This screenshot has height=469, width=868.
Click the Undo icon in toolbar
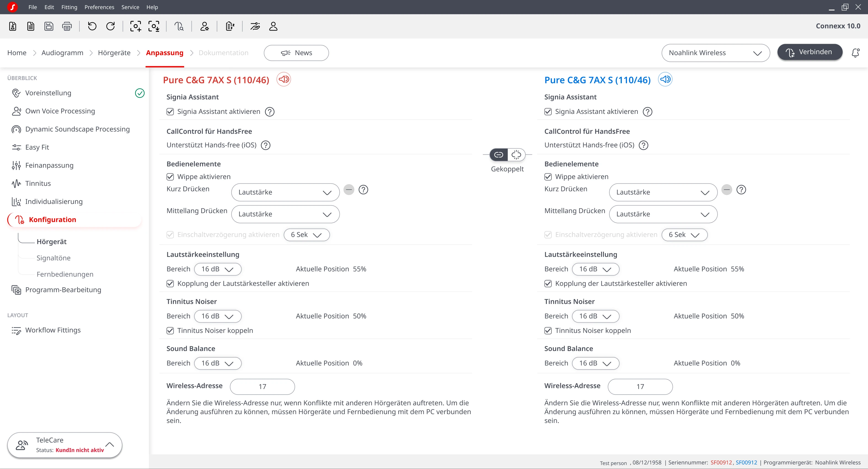click(x=92, y=26)
